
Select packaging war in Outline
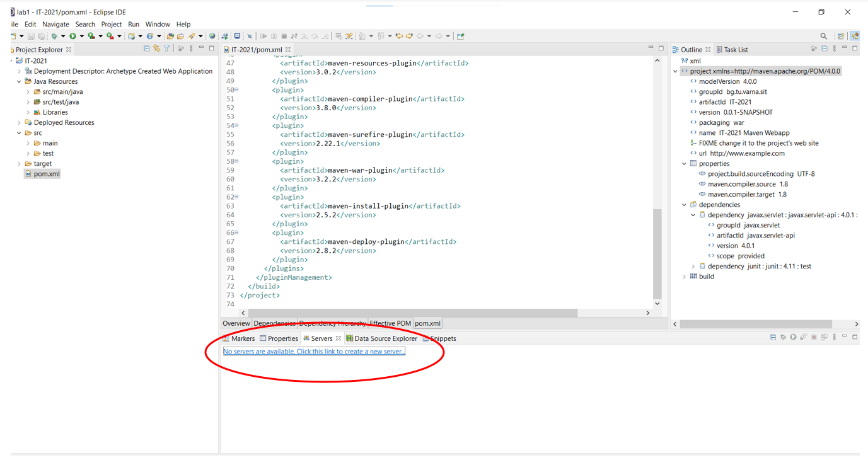point(717,123)
